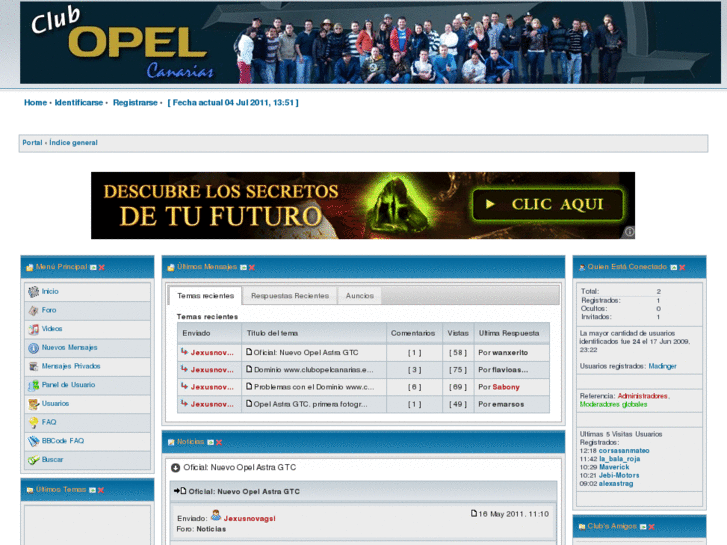Close the Noticias block
The height and width of the screenshot is (545, 727).
click(x=219, y=442)
